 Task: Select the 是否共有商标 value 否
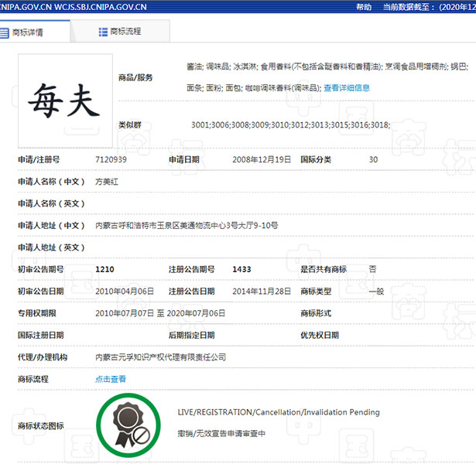[372, 269]
